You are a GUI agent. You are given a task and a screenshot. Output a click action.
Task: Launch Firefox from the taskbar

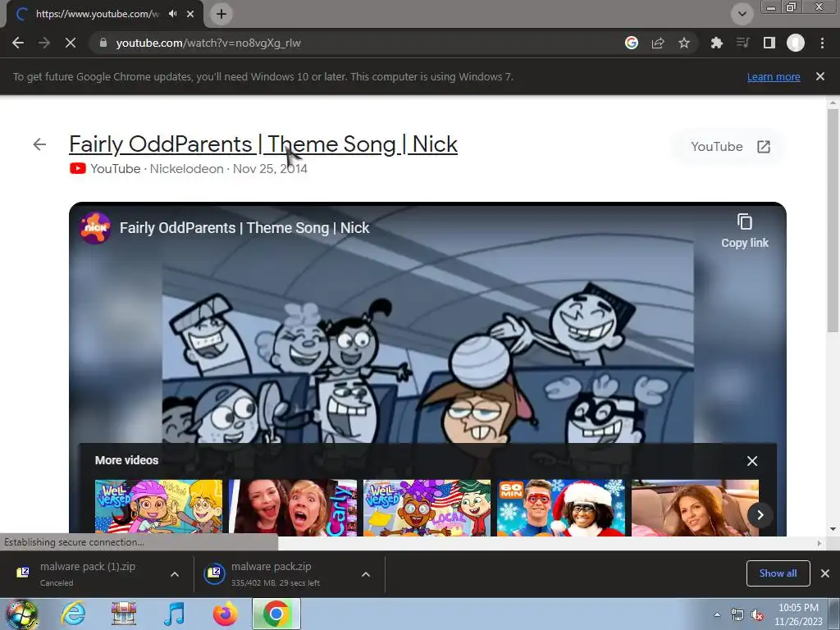point(225,614)
